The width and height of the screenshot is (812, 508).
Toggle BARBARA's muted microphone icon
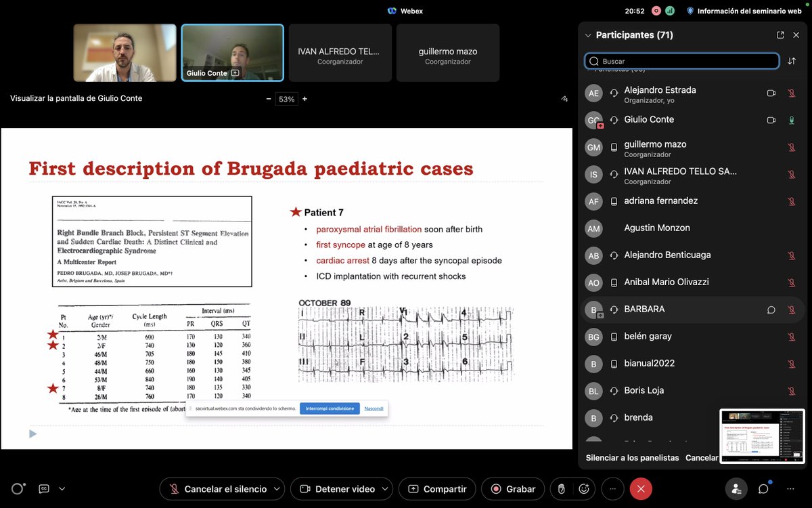[792, 310]
